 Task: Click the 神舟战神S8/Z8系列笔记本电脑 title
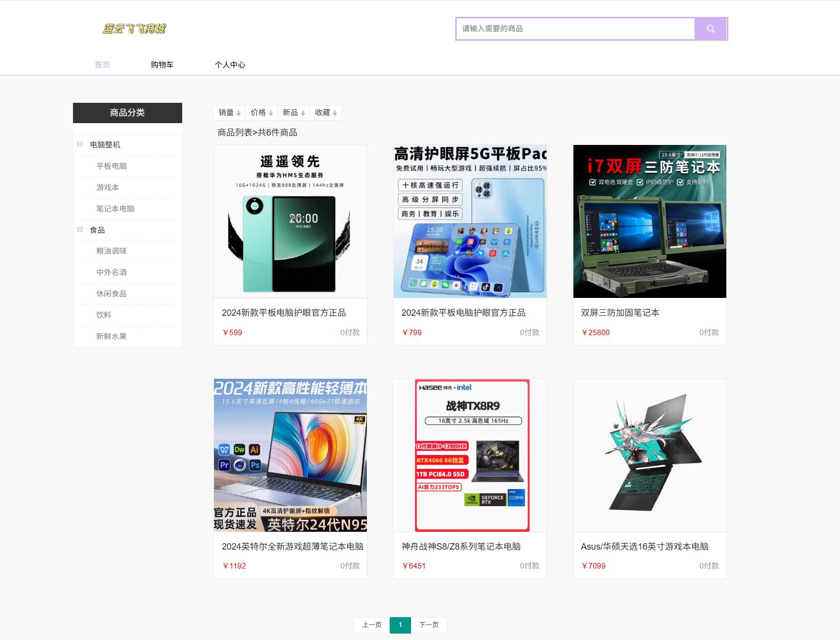tap(461, 547)
